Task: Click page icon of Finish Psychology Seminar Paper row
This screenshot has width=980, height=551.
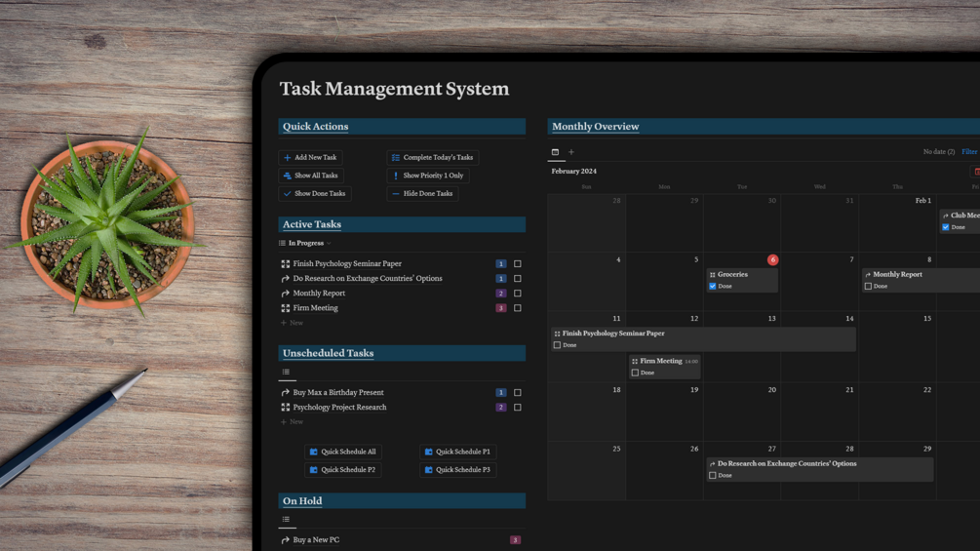Action: point(285,263)
